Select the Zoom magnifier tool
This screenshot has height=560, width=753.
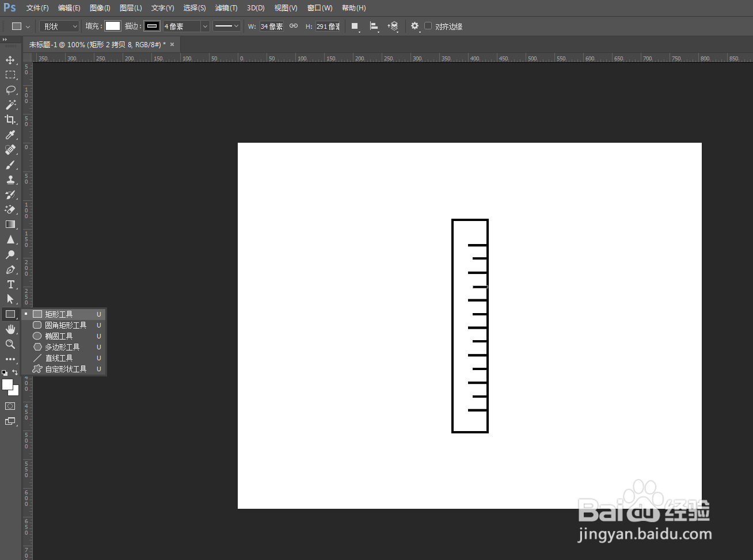(10, 344)
